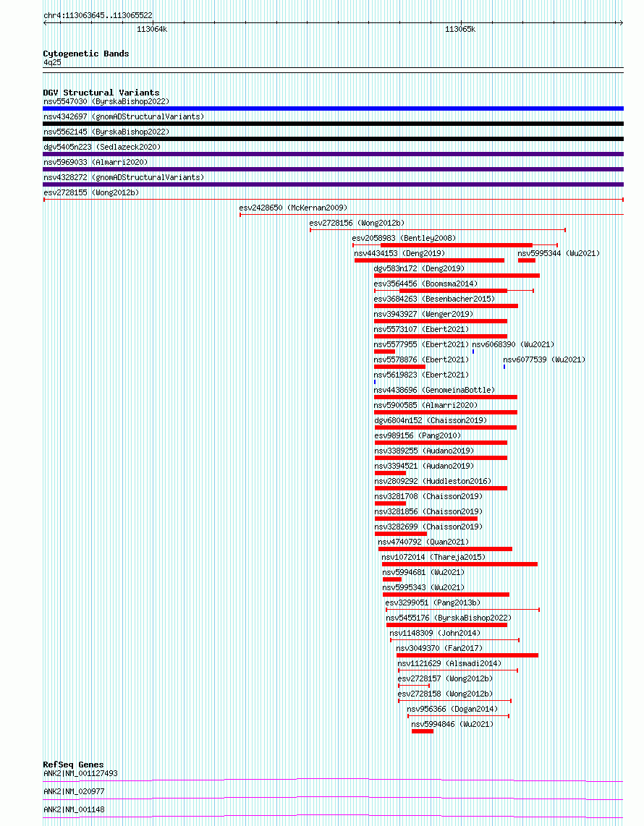Open nsv4740792 (Quan2021) variant
Viewport: 644px width, 826px height.
pyautogui.click(x=423, y=542)
